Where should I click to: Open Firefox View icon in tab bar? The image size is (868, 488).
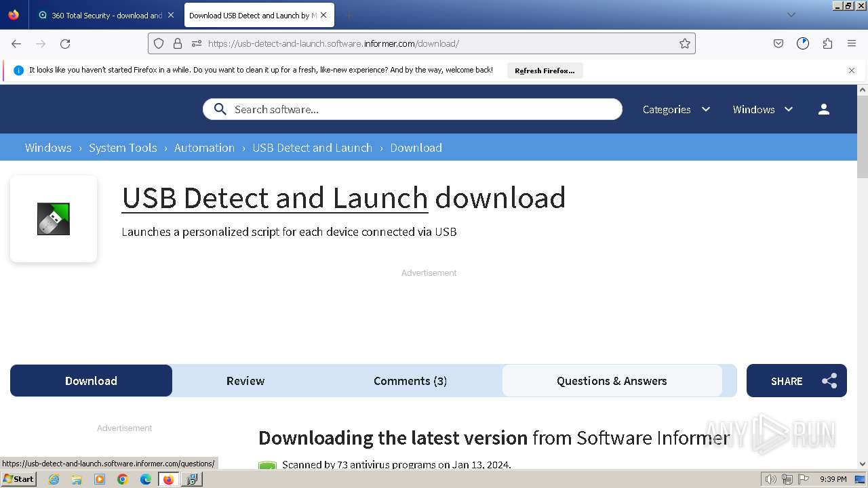[14, 15]
